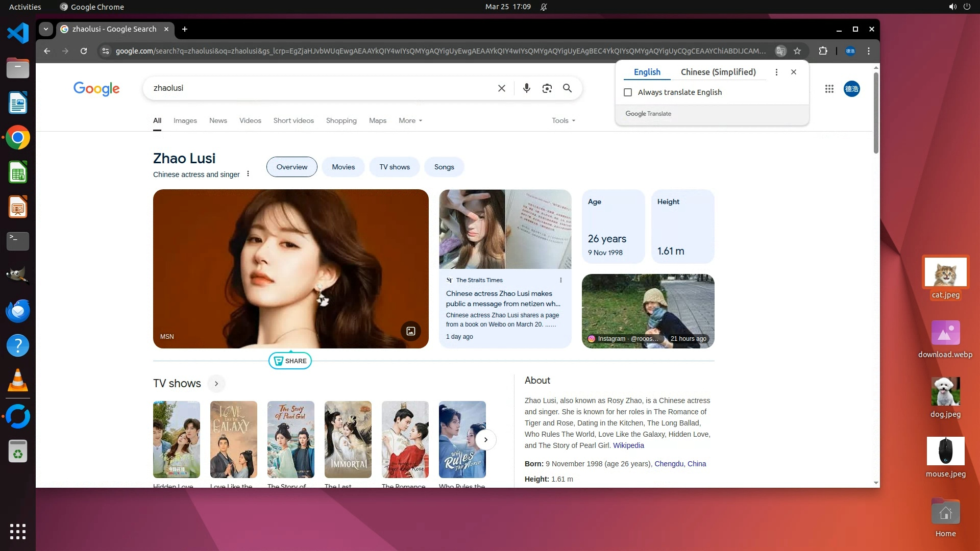Open the Tools dropdown
980x551 pixels.
click(563, 121)
